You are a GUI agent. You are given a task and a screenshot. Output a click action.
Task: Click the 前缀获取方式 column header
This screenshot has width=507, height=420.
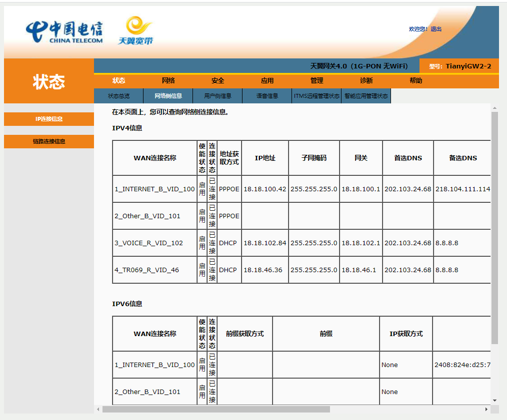point(245,334)
